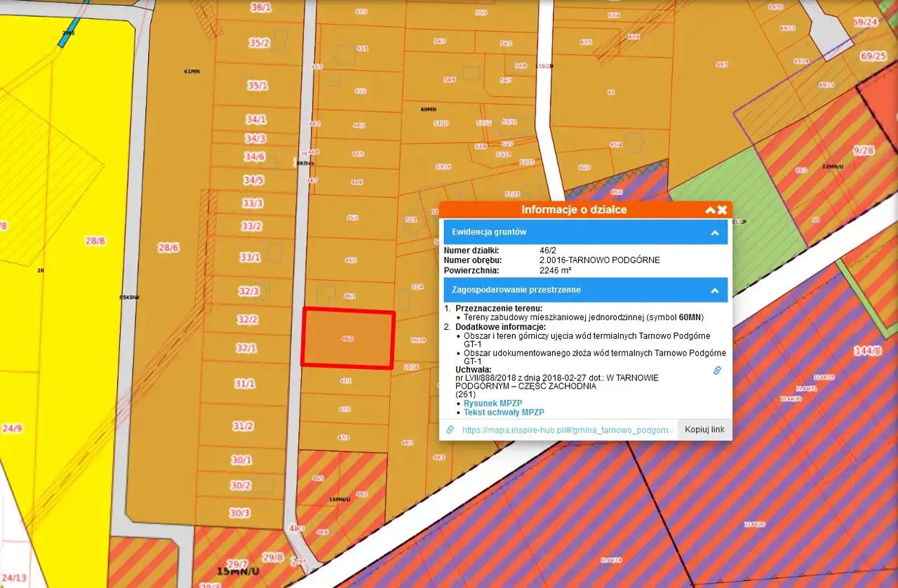This screenshot has height=588, width=898.
Task: Open the Tekst uchwały MPZP link
Action: [x=504, y=413]
